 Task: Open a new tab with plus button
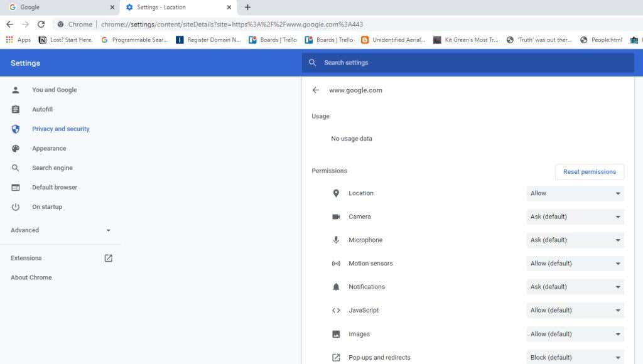coord(247,8)
